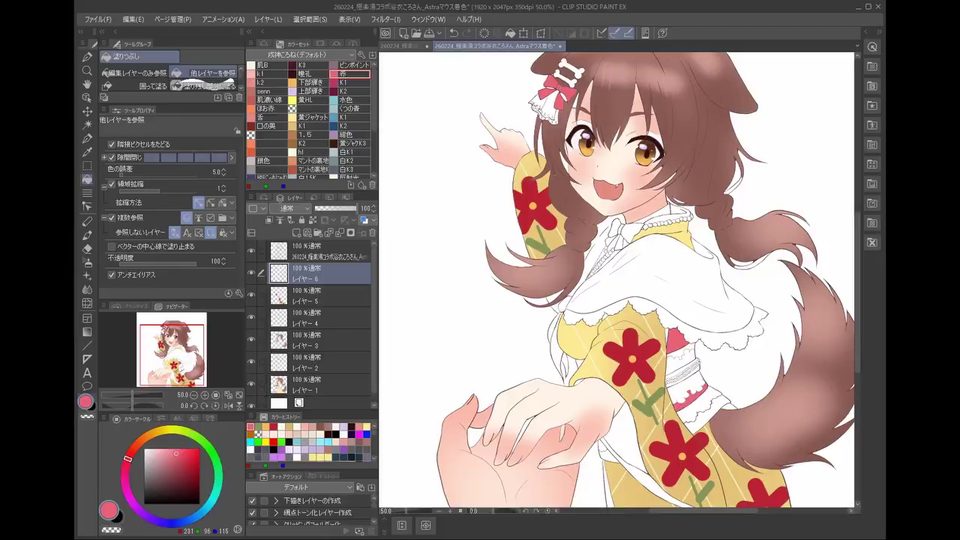This screenshot has width=960, height=540.
Task: Pick the 水色 swatch in color set
Action: [x=350, y=99]
